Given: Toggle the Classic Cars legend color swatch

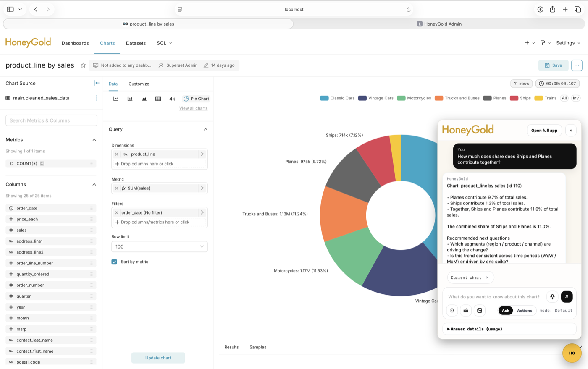Looking at the screenshot, I should pos(324,98).
